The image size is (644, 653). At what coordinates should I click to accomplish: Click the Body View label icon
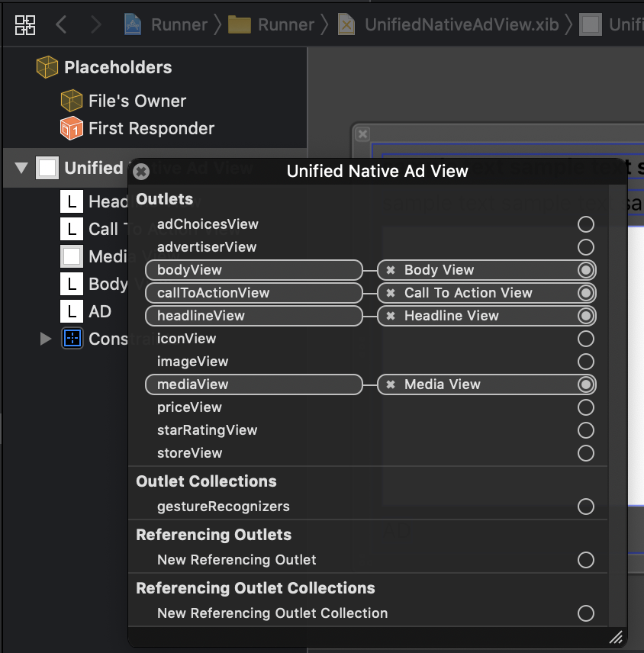(x=72, y=284)
